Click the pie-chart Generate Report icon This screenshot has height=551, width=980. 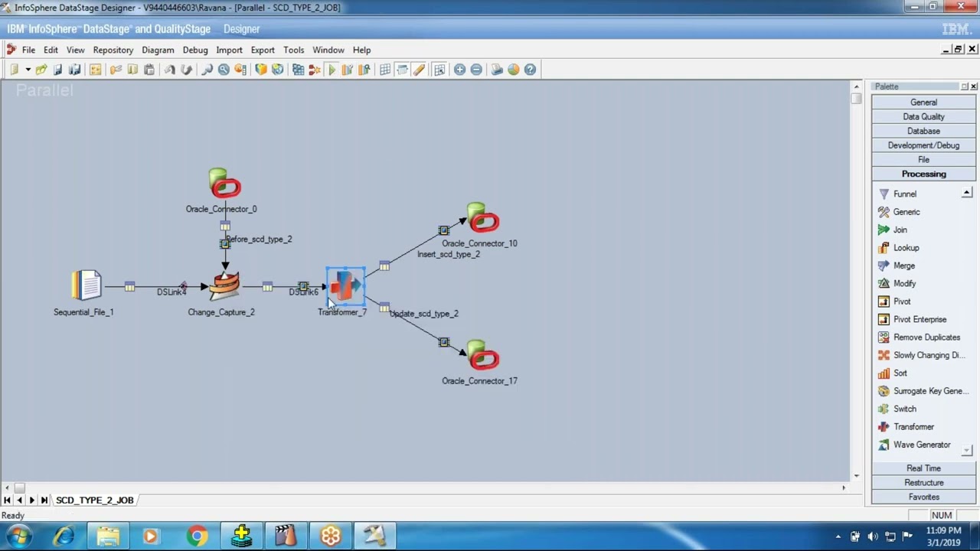click(x=514, y=70)
